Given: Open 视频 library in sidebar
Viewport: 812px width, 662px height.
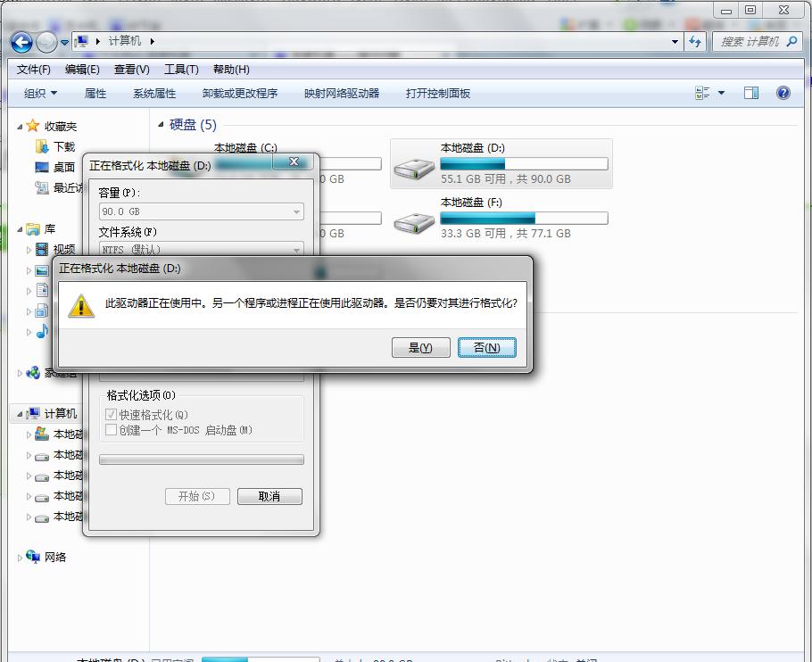Looking at the screenshot, I should 64,250.
